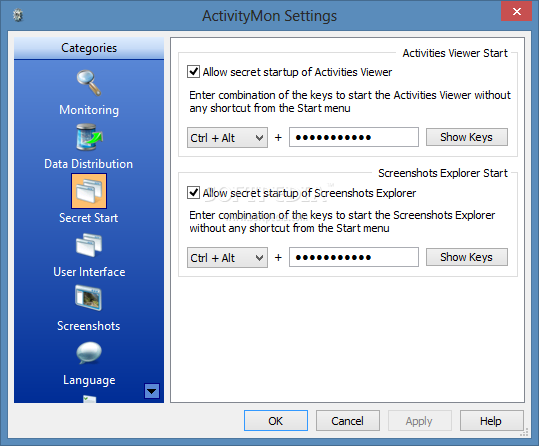Viewport: 539px width, 446px height.
Task: Show Keys for Activities Viewer Start
Action: coord(466,137)
